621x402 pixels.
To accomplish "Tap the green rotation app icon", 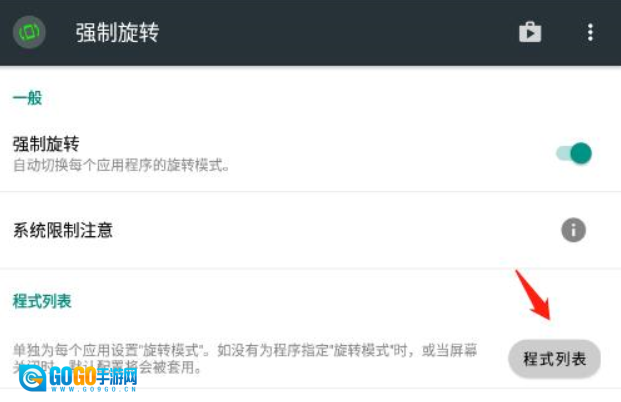I will point(29,32).
